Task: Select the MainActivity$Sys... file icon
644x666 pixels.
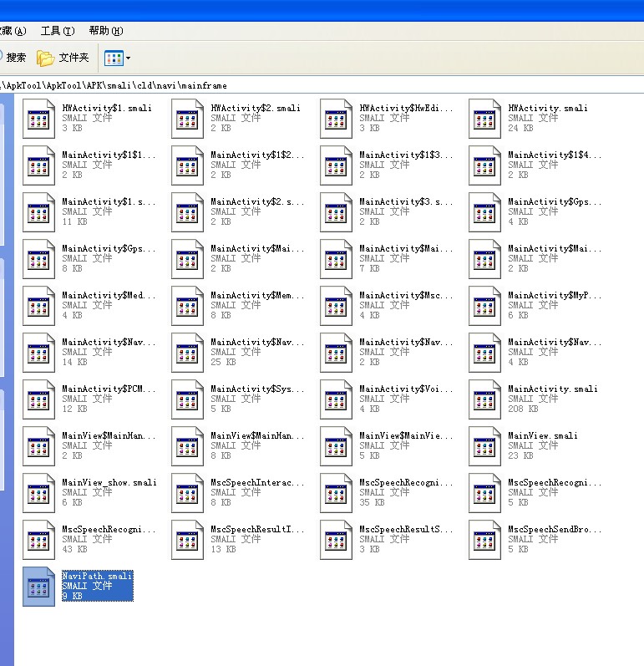Action: pyautogui.click(x=187, y=399)
